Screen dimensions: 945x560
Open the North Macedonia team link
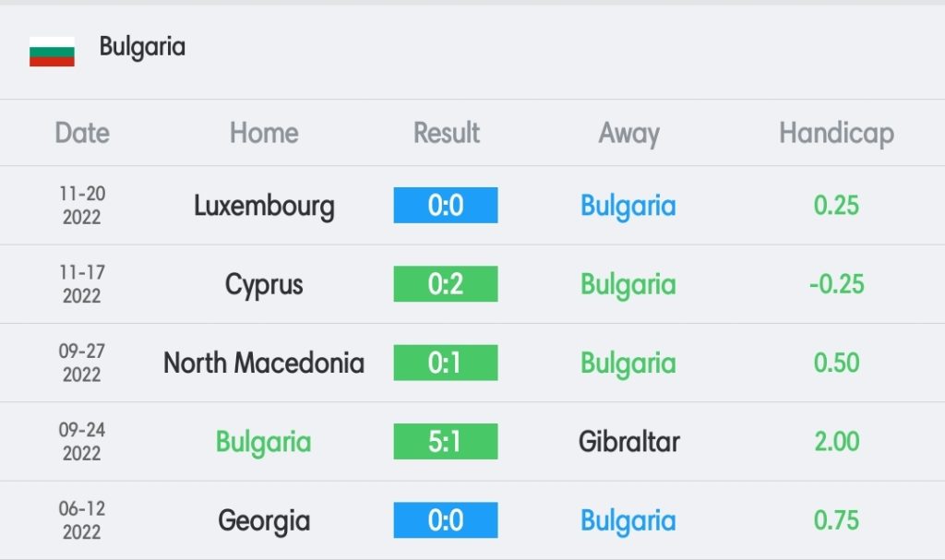pyautogui.click(x=264, y=363)
